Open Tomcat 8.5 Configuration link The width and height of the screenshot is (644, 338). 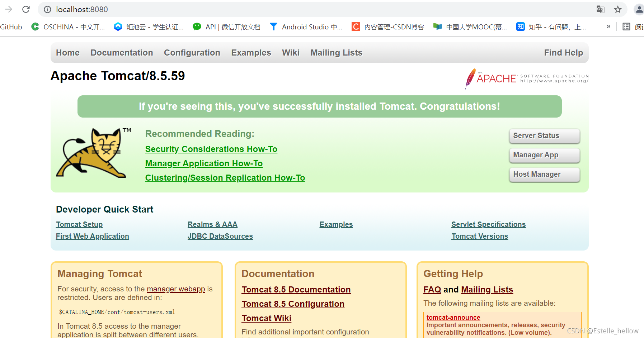[x=293, y=304]
